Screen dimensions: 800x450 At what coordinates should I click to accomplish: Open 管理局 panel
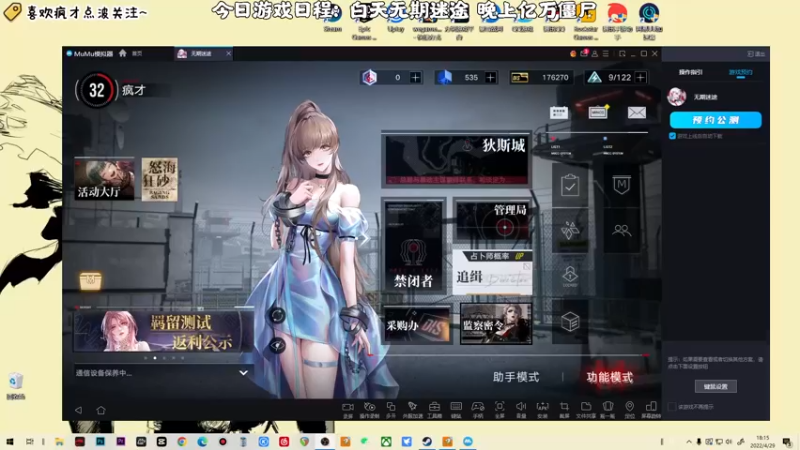pos(492,220)
